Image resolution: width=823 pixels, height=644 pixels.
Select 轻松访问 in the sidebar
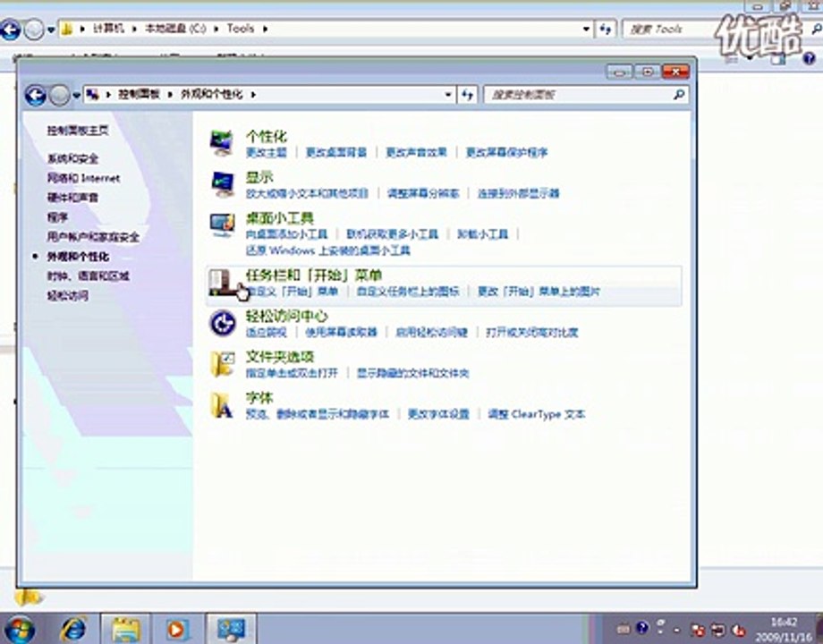tap(68, 295)
